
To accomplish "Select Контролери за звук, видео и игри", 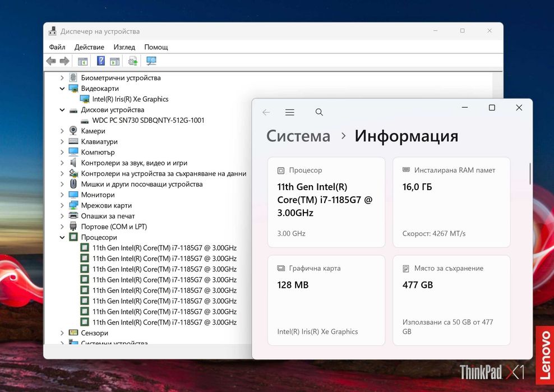I will coord(134,163).
